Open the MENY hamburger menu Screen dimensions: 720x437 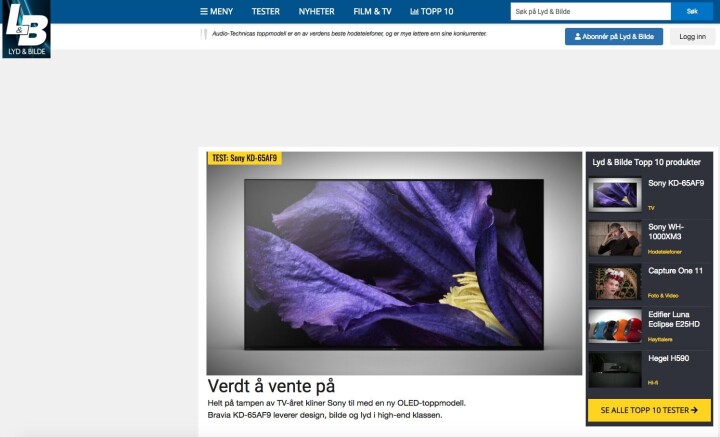217,11
